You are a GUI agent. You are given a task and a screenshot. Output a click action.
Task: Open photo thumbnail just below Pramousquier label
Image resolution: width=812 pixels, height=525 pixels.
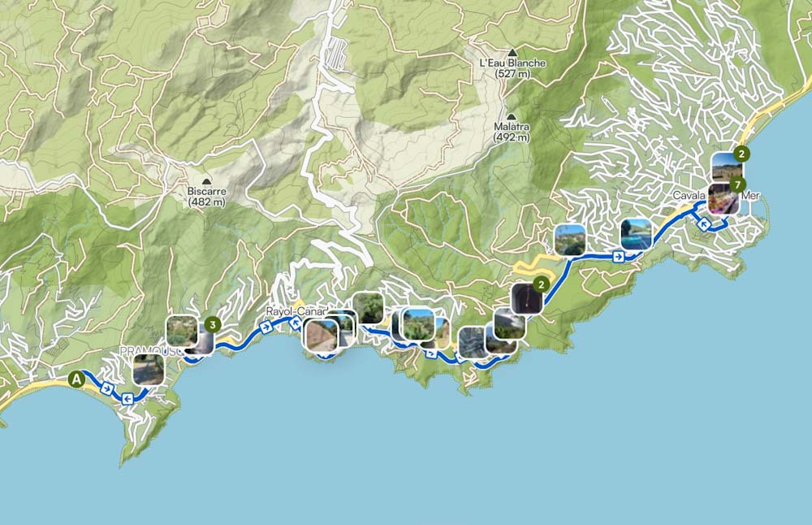149,370
